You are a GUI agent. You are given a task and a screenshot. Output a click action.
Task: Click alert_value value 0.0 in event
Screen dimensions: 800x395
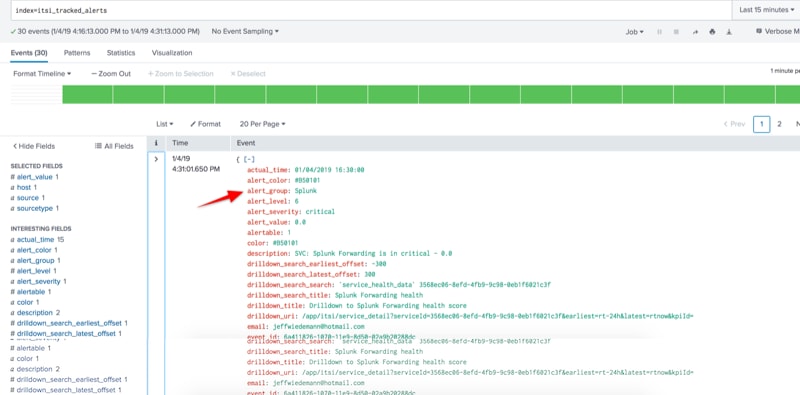tap(300, 222)
